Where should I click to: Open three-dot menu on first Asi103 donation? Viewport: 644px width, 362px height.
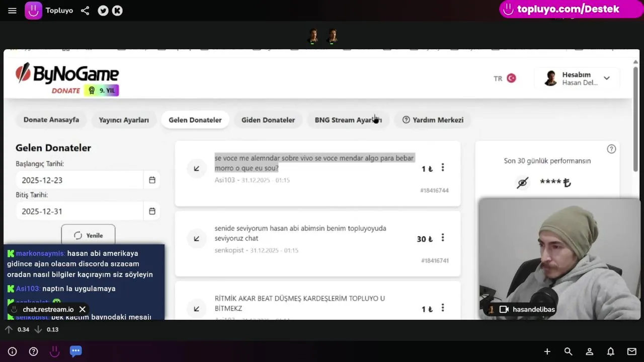click(443, 167)
